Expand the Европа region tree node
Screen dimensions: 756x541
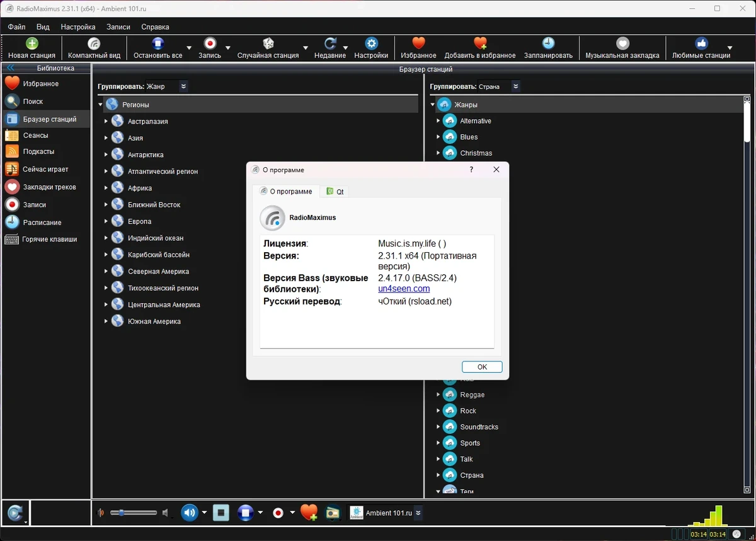106,221
